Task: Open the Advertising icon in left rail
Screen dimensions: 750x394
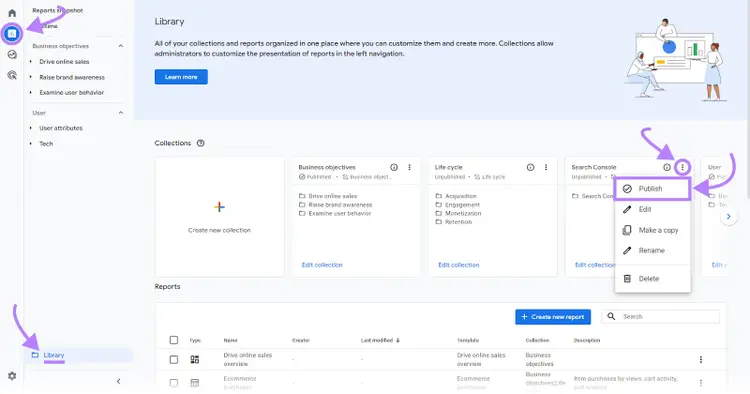Action: click(12, 75)
